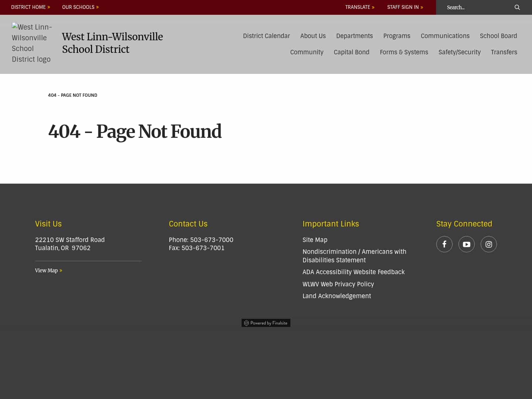This screenshot has height=399, width=532.
Task: Click inside the Search input field
Action: (x=477, y=7)
